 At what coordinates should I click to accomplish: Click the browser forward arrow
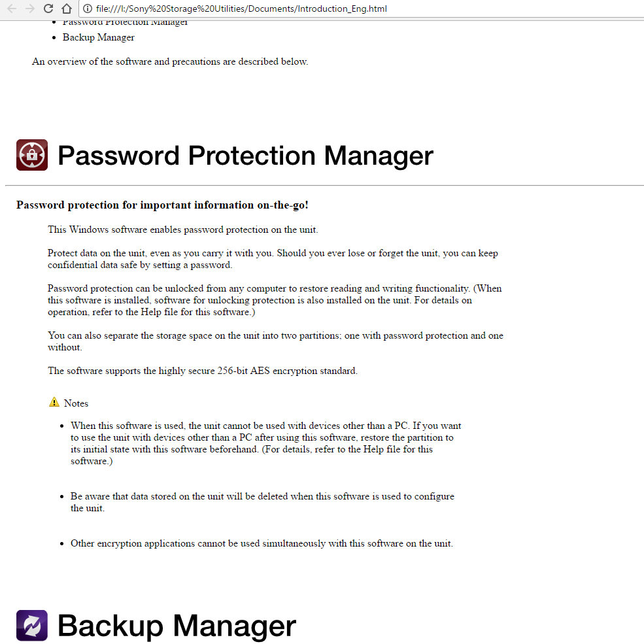[x=30, y=8]
